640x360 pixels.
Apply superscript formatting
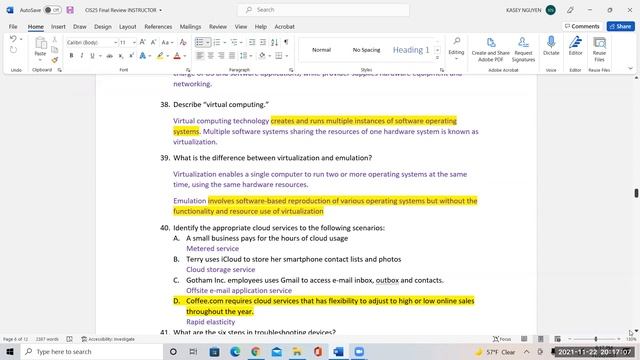(131, 56)
